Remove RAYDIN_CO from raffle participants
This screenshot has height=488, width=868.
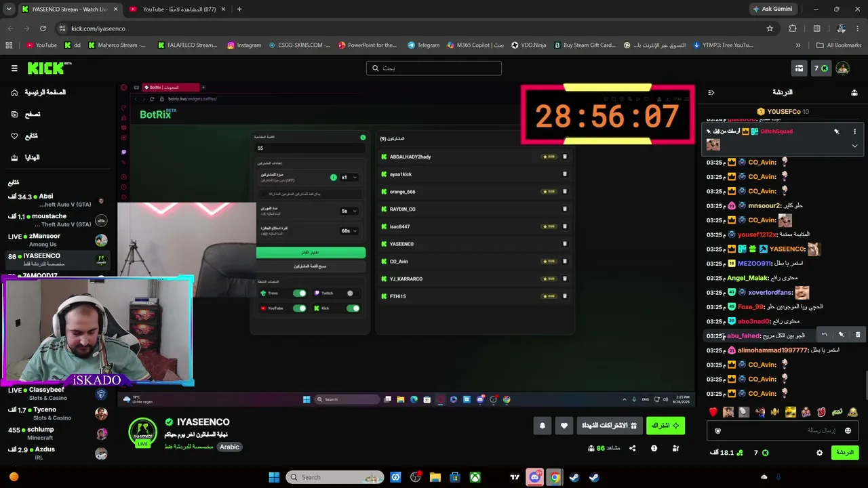tap(565, 209)
